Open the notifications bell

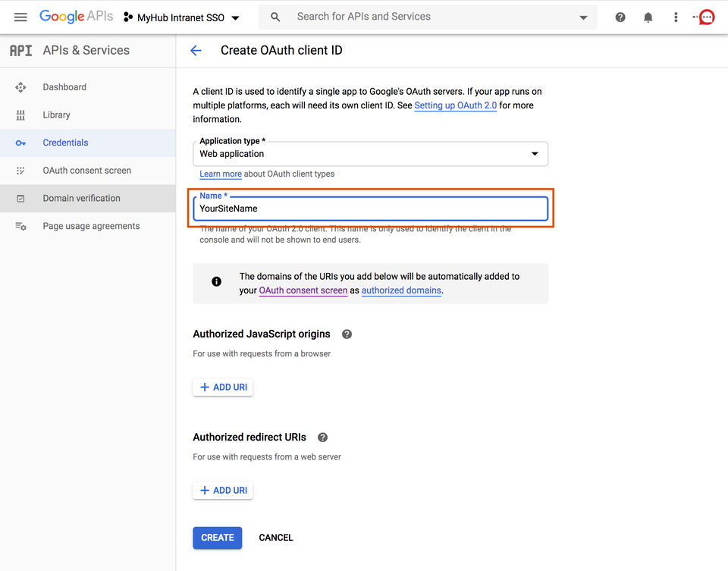click(648, 17)
